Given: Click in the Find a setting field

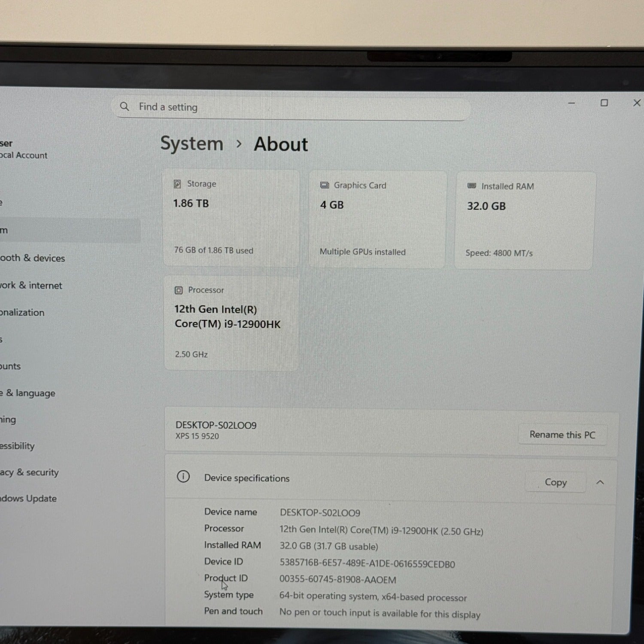Looking at the screenshot, I should click(292, 107).
